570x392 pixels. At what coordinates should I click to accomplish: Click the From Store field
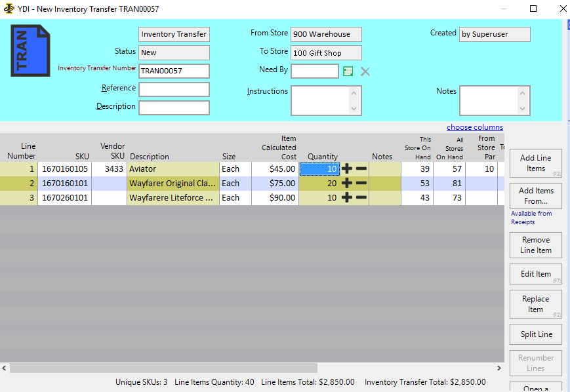[326, 34]
